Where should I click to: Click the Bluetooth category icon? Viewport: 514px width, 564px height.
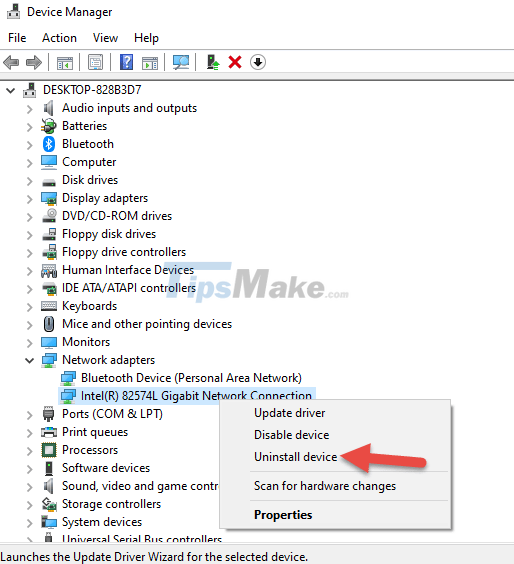click(49, 144)
